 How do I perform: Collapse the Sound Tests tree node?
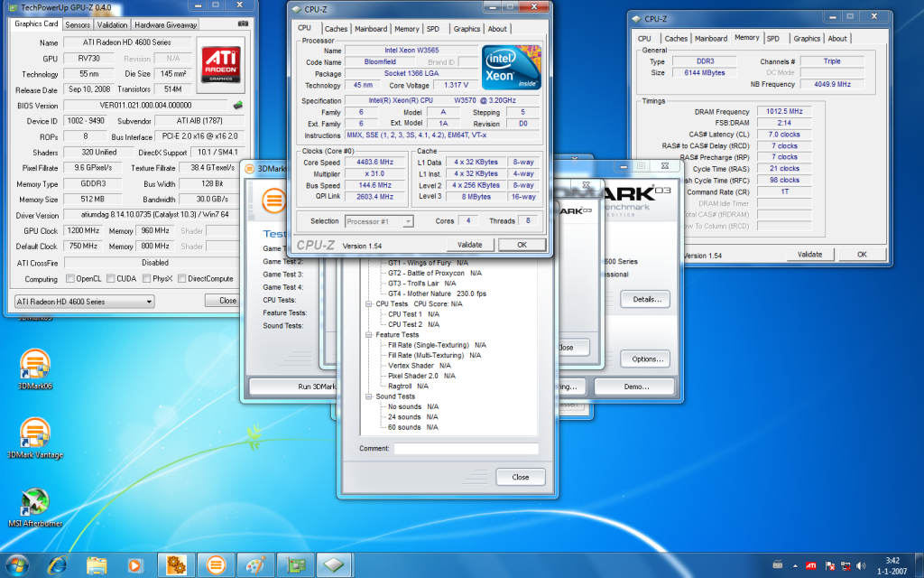[368, 396]
